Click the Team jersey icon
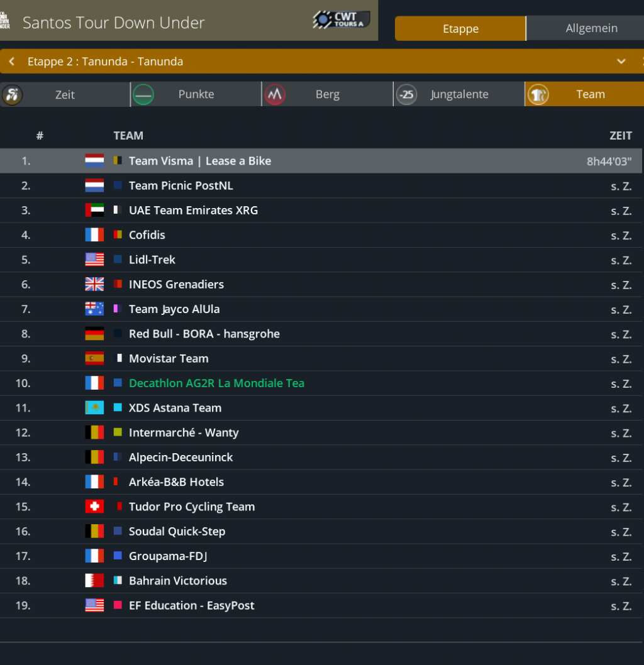Viewport: 644px width, 665px height. 538,95
